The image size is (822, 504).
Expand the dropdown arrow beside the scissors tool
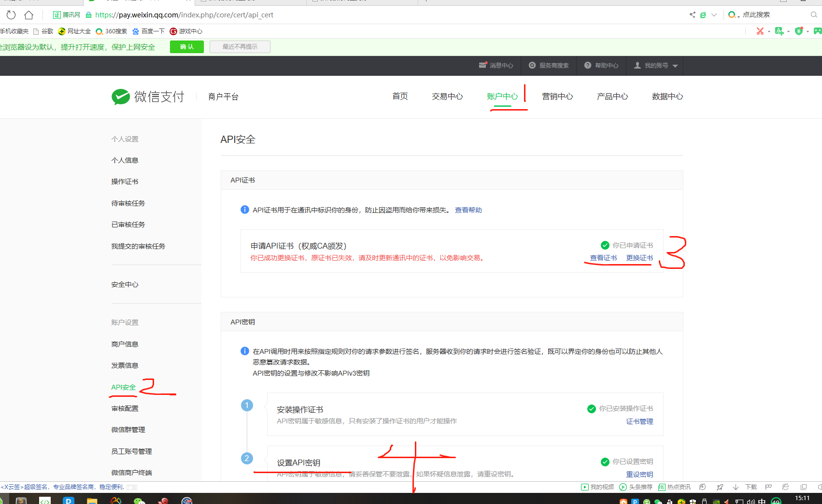(769, 31)
